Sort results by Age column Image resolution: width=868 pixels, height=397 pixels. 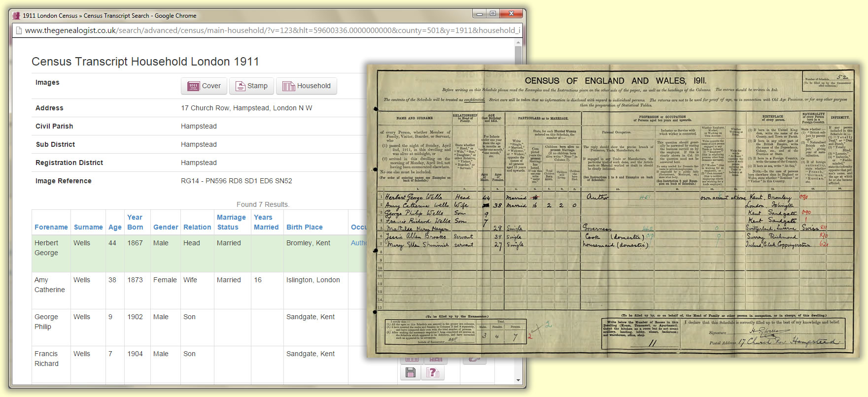coord(115,227)
